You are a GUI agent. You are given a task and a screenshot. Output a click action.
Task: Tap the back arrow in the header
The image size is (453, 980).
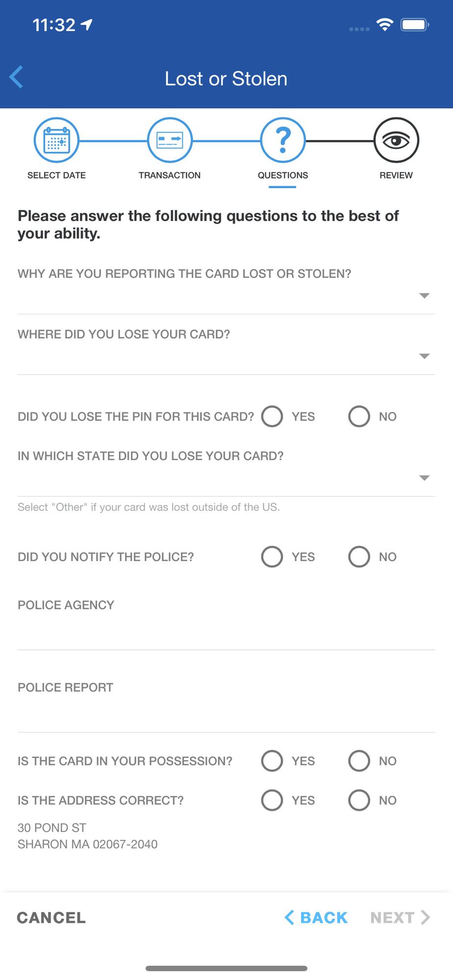pos(16,77)
